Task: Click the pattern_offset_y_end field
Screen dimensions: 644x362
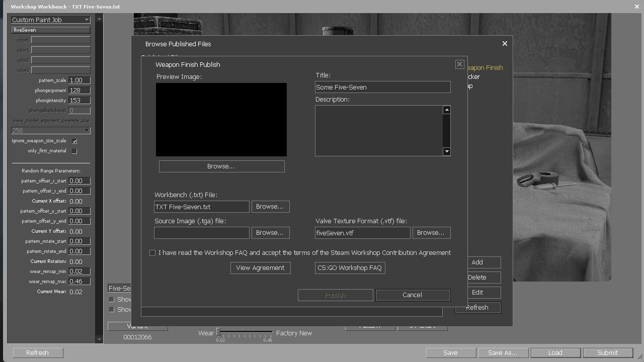Action: (x=79, y=221)
